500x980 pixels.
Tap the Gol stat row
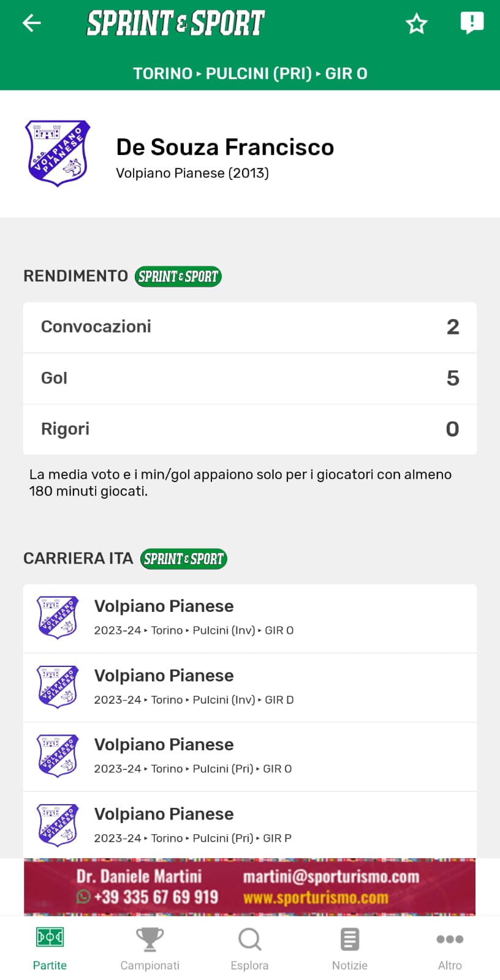(250, 379)
